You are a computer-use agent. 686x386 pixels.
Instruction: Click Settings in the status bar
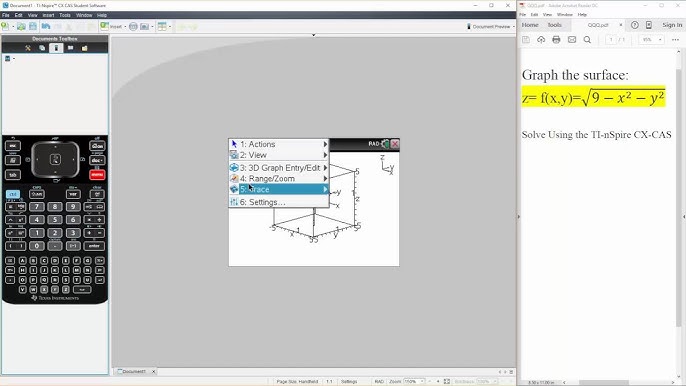click(349, 382)
